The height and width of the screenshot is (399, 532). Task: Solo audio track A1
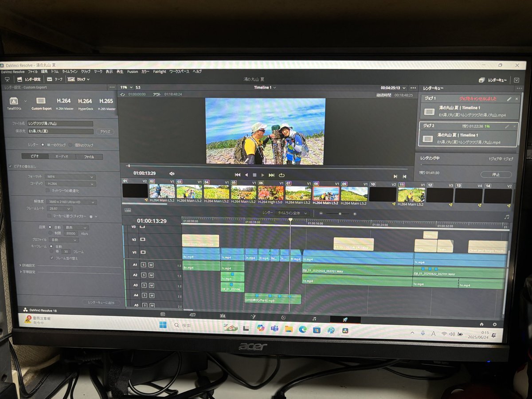coord(143,265)
